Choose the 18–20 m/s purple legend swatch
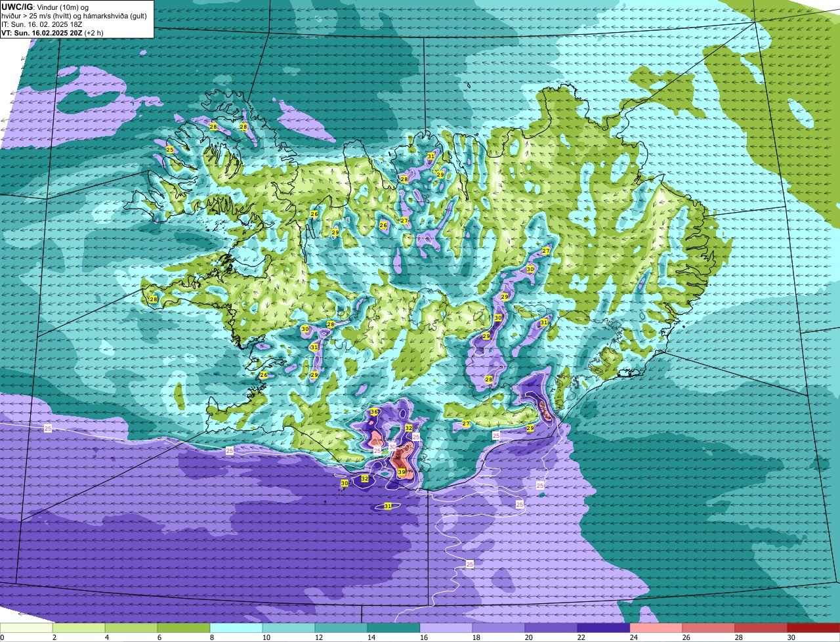 click(x=499, y=628)
